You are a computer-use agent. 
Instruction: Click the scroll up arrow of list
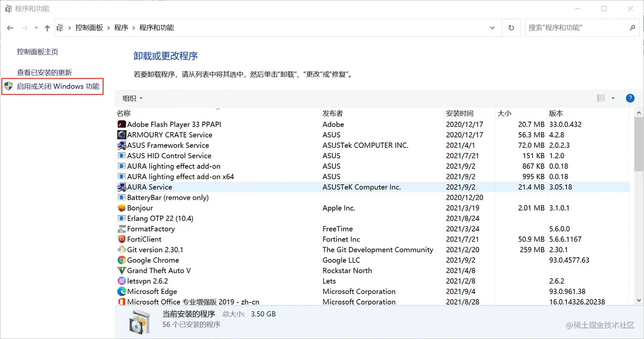pos(639,114)
